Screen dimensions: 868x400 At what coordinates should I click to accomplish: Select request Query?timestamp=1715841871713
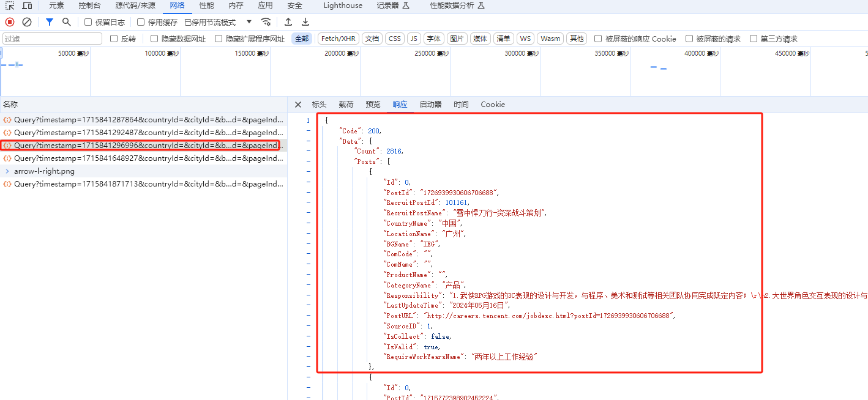coord(143,184)
